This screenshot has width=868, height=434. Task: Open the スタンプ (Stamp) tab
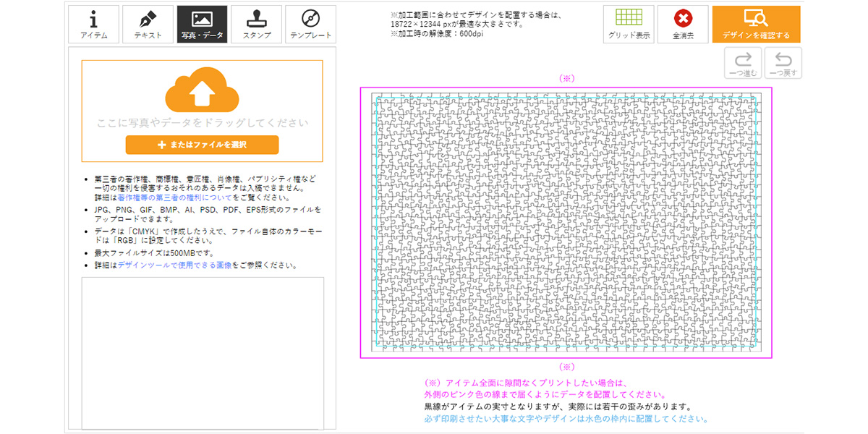pyautogui.click(x=257, y=25)
